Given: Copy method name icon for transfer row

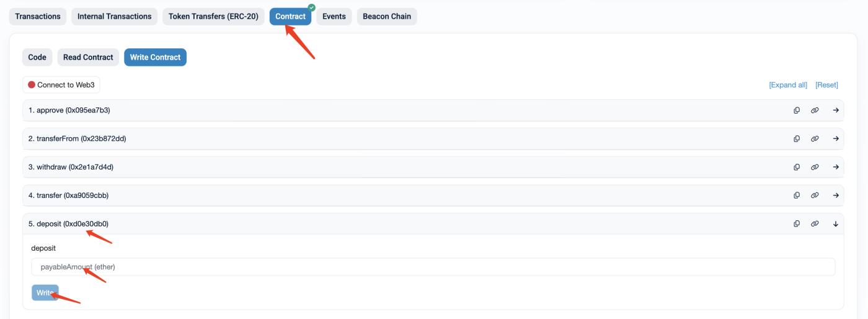Looking at the screenshot, I should coord(797,195).
